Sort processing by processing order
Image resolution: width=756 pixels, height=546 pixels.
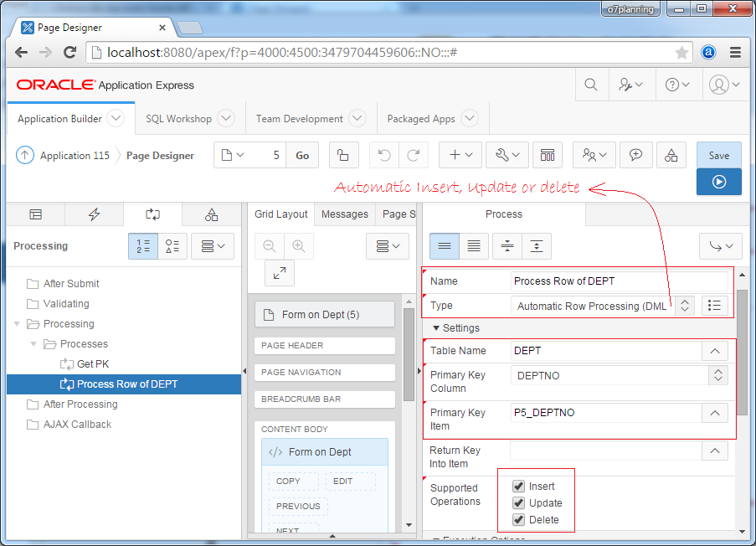point(143,246)
